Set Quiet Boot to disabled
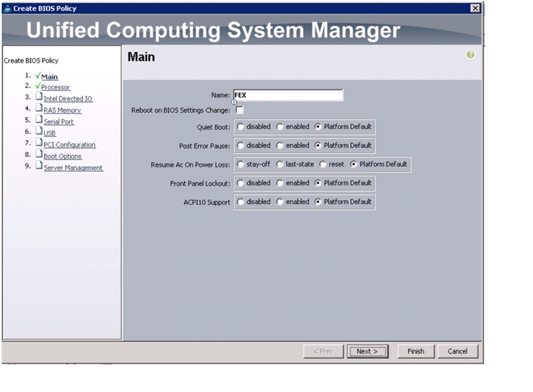 (x=241, y=127)
